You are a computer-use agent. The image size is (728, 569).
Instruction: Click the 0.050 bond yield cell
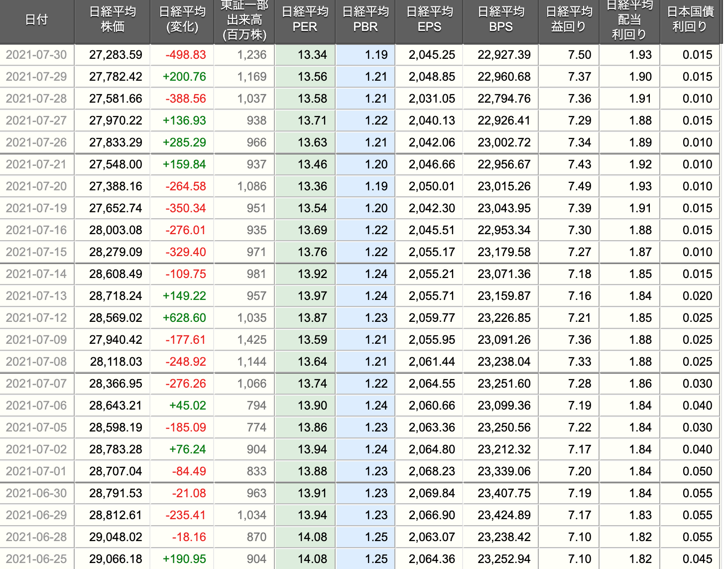[697, 471]
